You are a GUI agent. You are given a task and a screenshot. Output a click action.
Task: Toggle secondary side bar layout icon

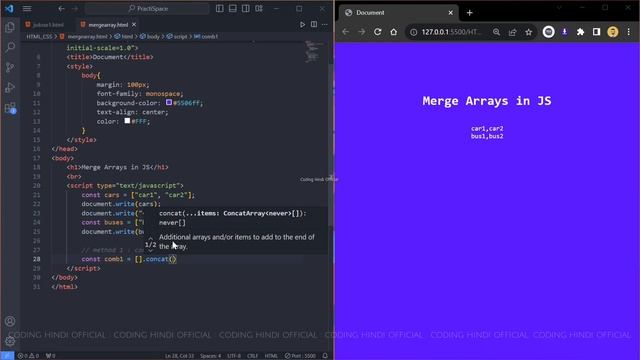pos(246,9)
